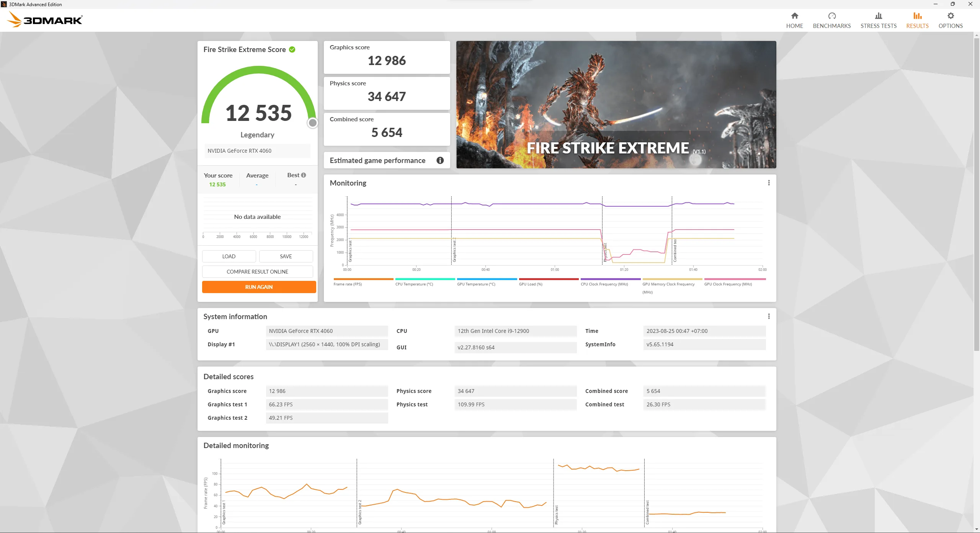Toggle GPU Load (%) legend series
The image size is (980, 533).
tap(549, 282)
